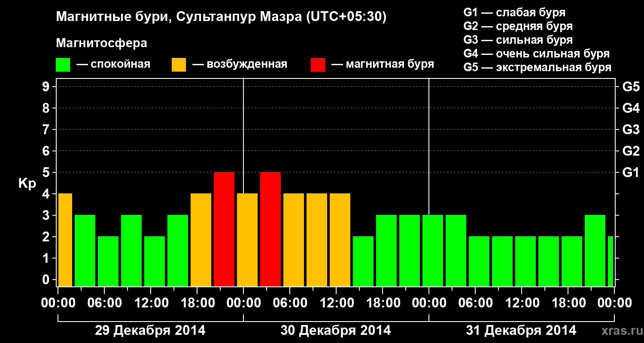Click the '12:00' time label for 31 Декабря
This screenshot has width=644, height=343.
[522, 303]
